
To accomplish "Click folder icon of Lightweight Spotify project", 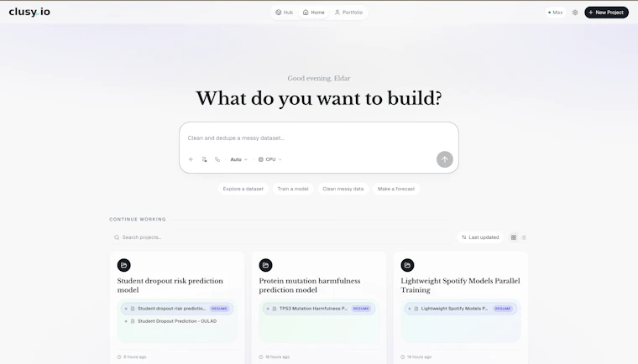I will [x=407, y=265].
